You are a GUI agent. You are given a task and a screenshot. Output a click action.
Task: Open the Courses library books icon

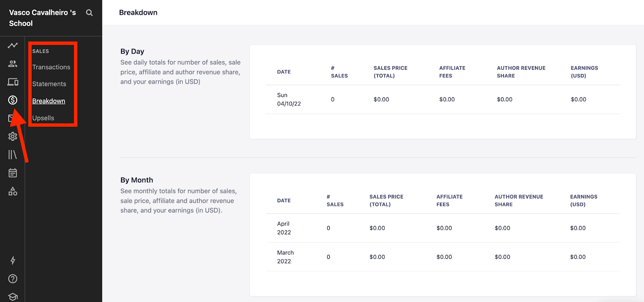12,155
